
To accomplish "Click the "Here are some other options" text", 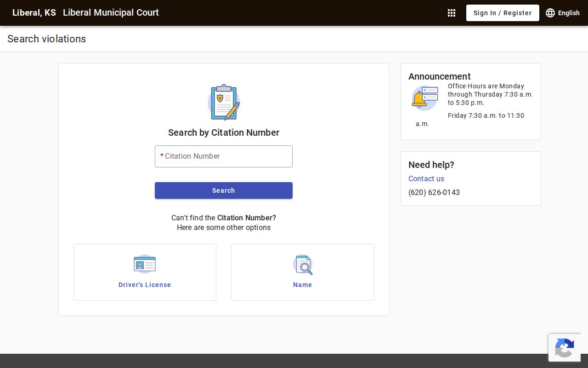I will [x=224, y=227].
